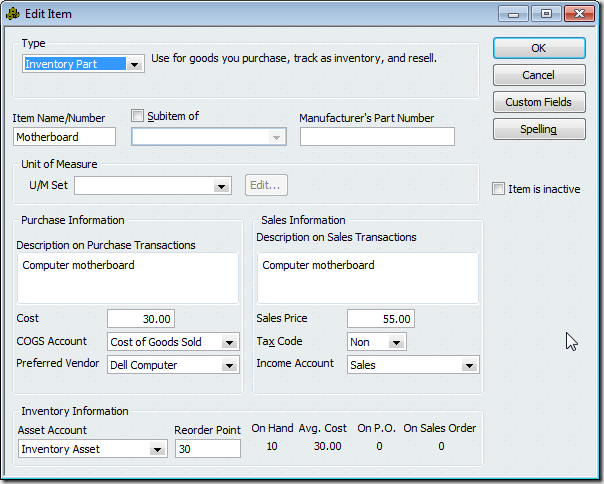Click the QuickBooks icon in title bar

click(x=13, y=14)
